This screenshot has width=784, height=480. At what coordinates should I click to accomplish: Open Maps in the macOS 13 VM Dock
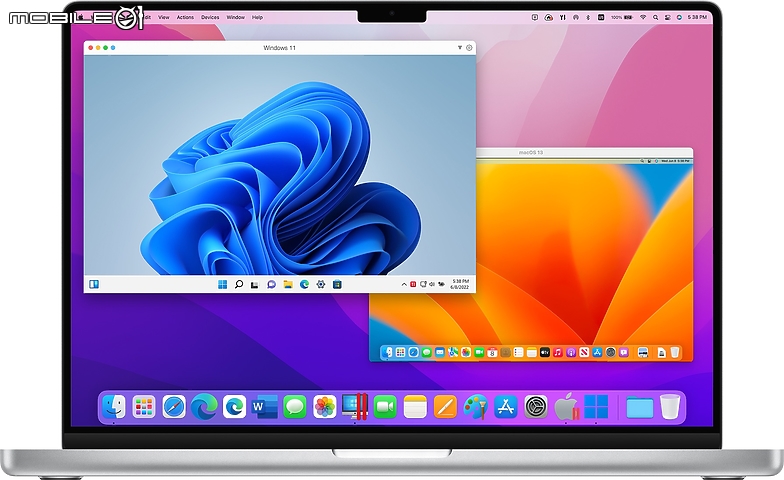click(453, 352)
